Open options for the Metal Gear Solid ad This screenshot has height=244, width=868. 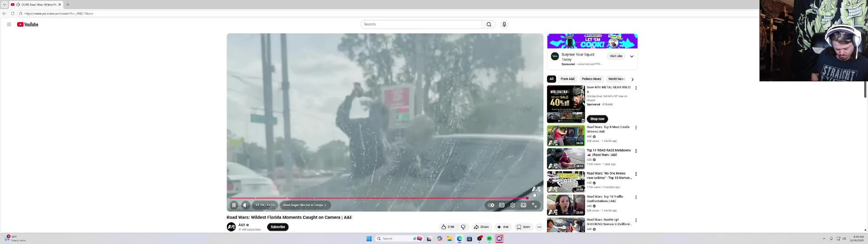click(x=636, y=88)
